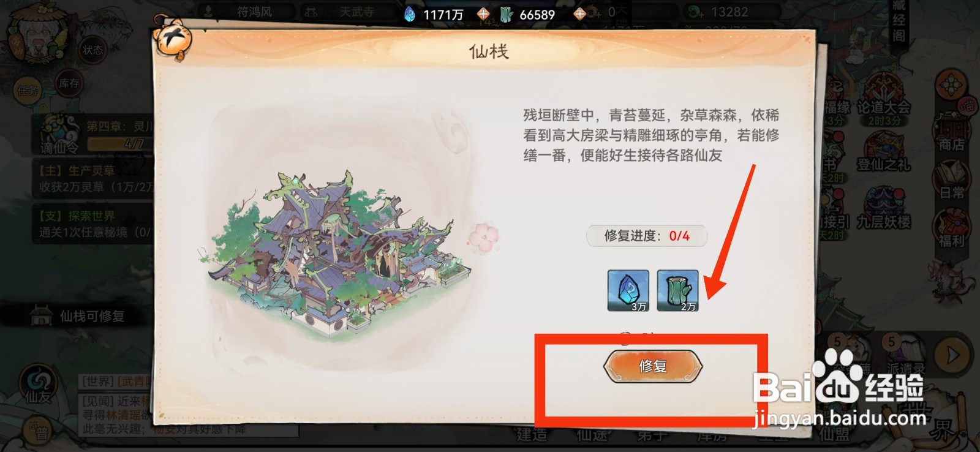The image size is (980, 452).
Task: Click the cat paw icon at the dialog corner
Action: (172, 39)
